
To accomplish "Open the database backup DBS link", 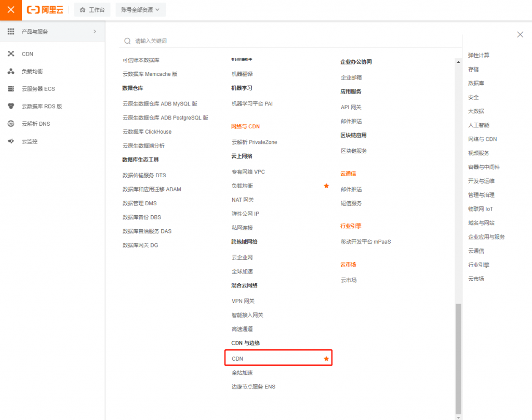I will (142, 217).
